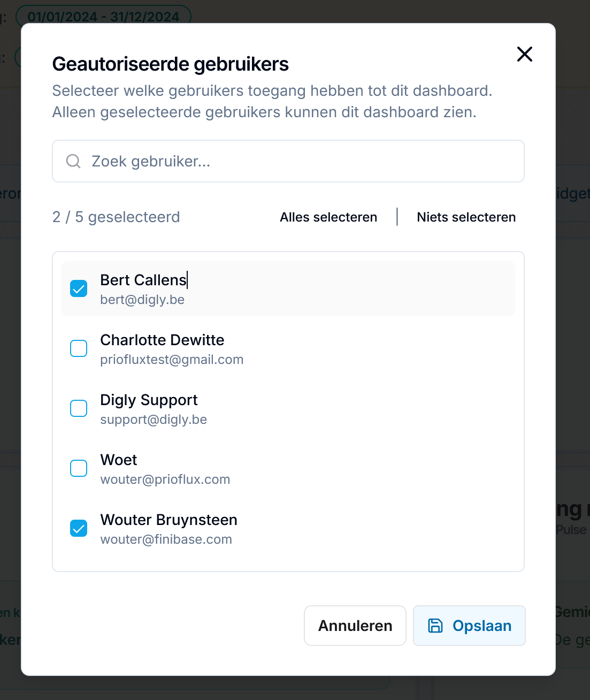Close the Geautoriseerde gebruikers dialog with X
Viewport: 590px width, 700px height.
(524, 54)
